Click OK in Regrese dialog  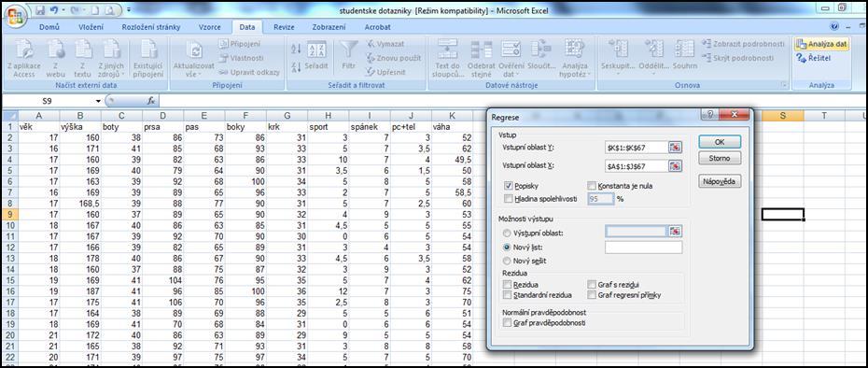tap(719, 142)
